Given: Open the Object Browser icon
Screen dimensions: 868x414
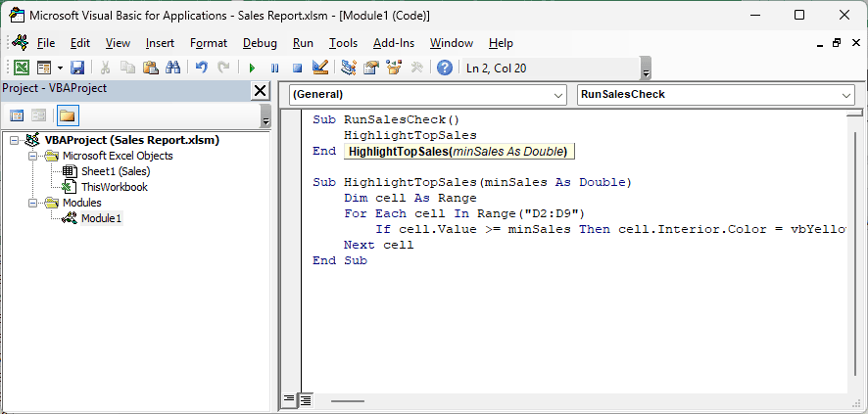Looking at the screenshot, I should [394, 68].
